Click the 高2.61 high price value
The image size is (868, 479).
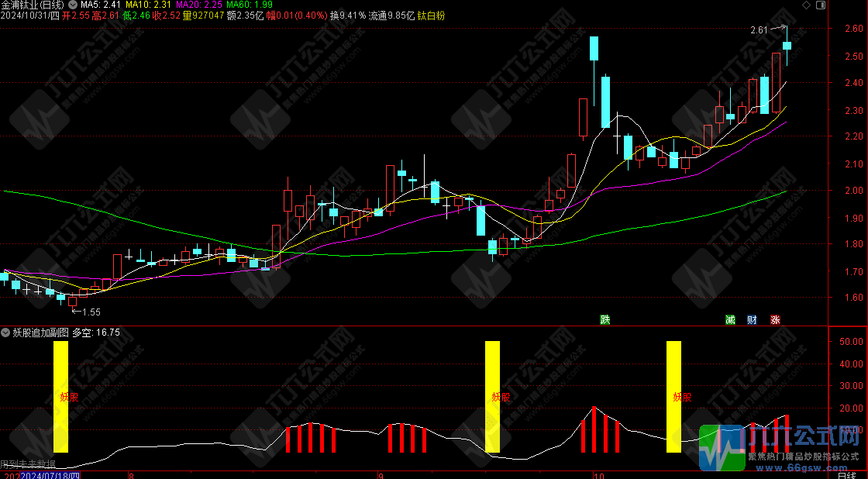(105, 16)
